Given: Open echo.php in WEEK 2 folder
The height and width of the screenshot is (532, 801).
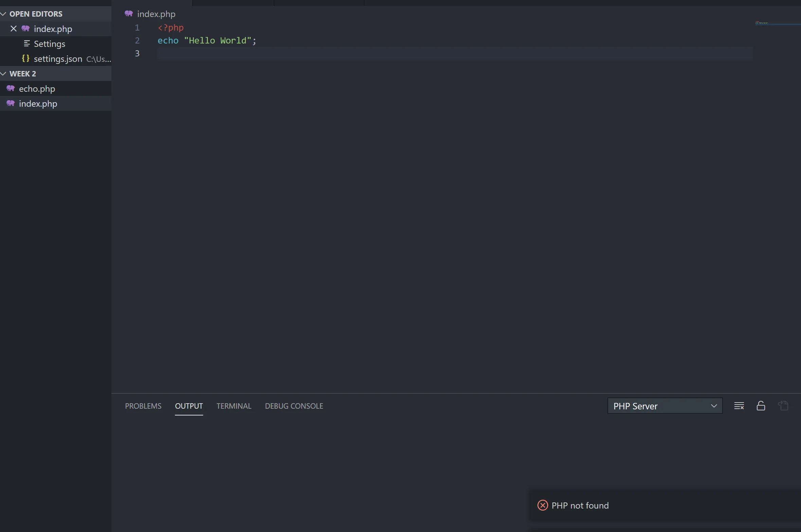Looking at the screenshot, I should tap(37, 89).
